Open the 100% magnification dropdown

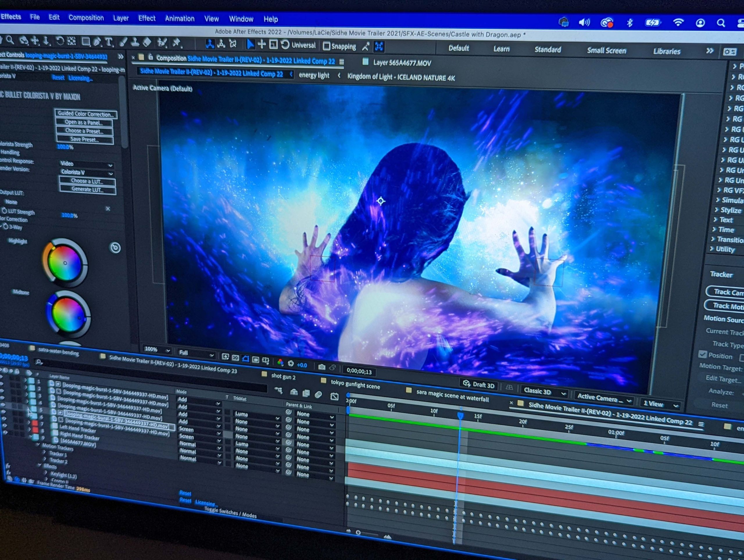[157, 350]
